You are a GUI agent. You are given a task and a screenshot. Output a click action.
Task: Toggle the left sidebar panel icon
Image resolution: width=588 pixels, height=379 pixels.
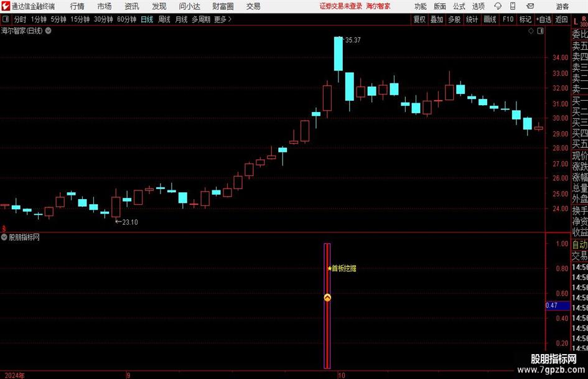(6, 19)
